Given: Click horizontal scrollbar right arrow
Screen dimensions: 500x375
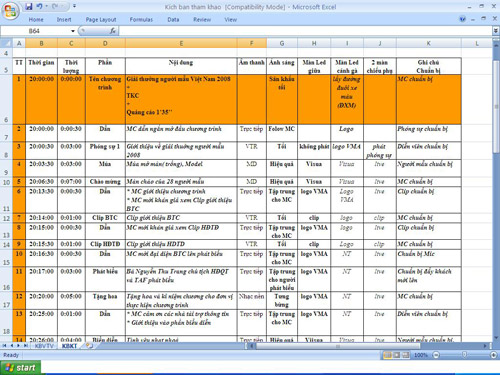Looking at the screenshot, I should [x=485, y=346].
